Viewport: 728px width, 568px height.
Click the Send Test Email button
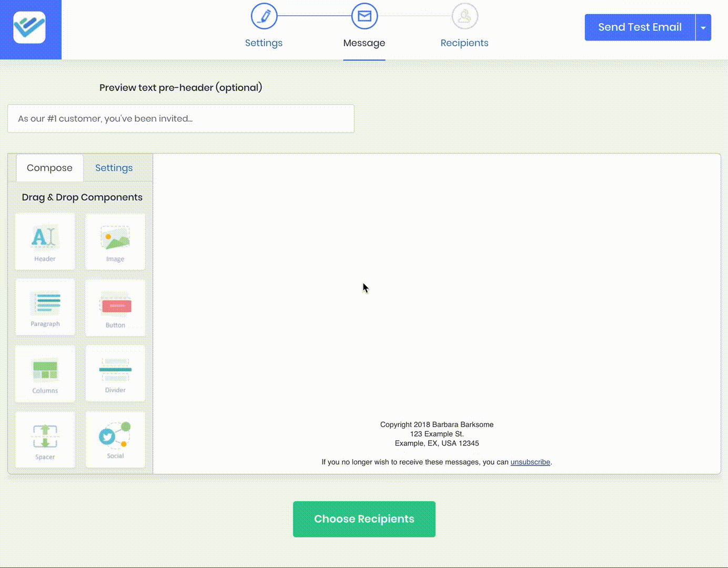click(x=640, y=27)
